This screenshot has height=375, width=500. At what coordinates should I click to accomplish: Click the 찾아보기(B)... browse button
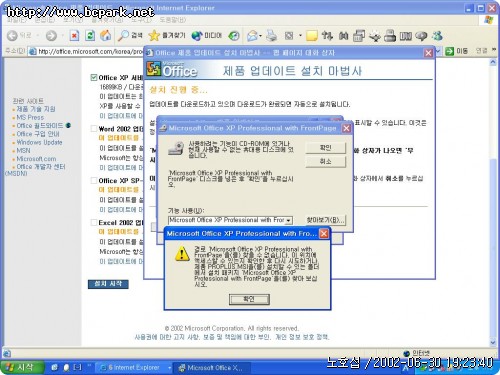326,220
